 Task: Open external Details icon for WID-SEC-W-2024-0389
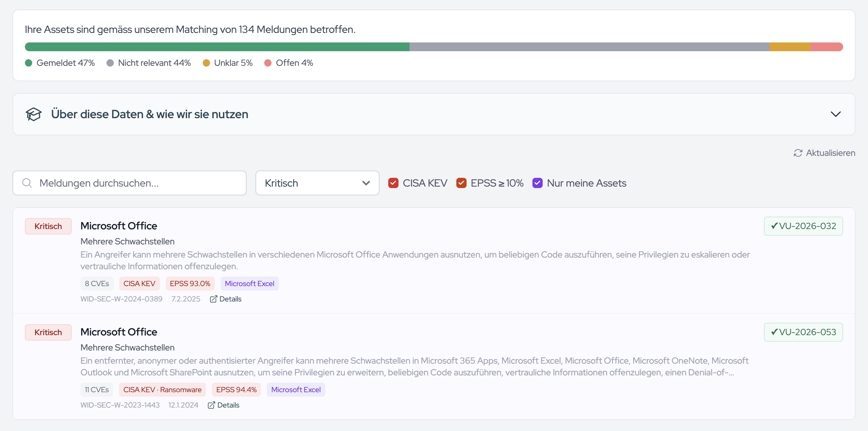click(213, 299)
